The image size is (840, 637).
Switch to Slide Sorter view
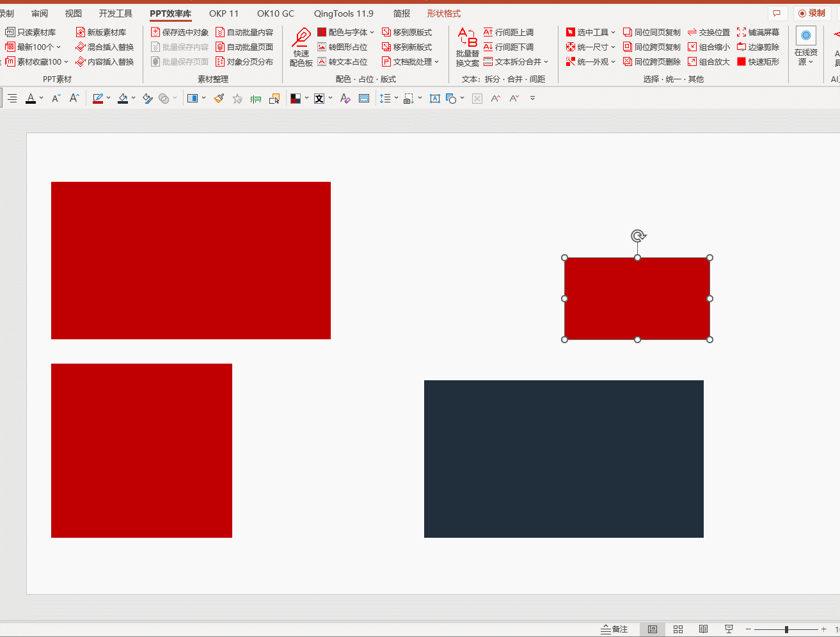tap(678, 629)
